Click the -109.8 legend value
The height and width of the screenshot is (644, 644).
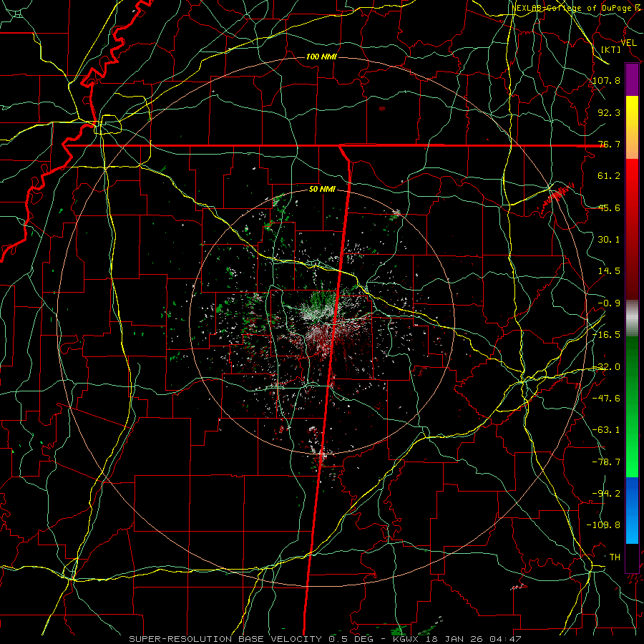point(604,525)
